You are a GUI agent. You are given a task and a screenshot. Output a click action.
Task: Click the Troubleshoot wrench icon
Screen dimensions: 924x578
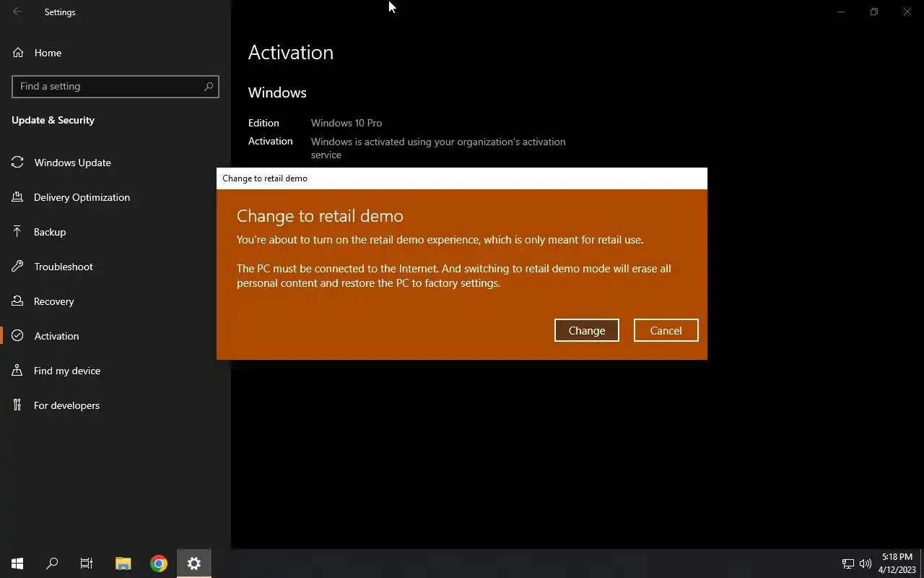17,267
